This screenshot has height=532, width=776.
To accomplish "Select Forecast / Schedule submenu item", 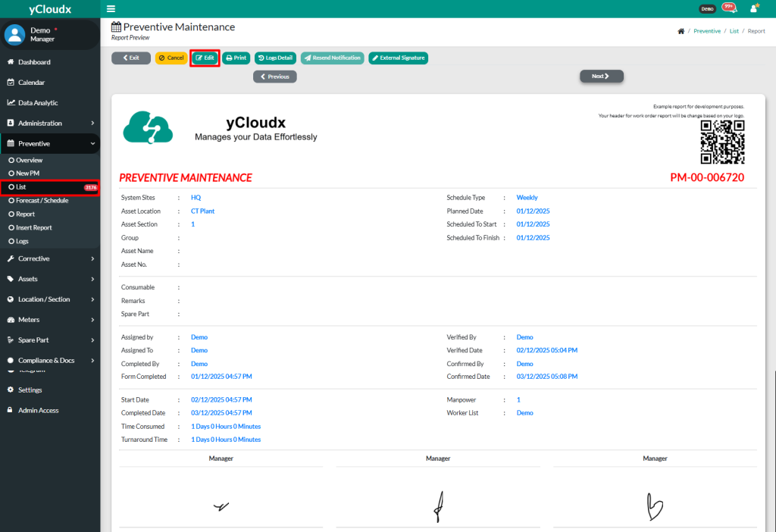I will 42,201.
